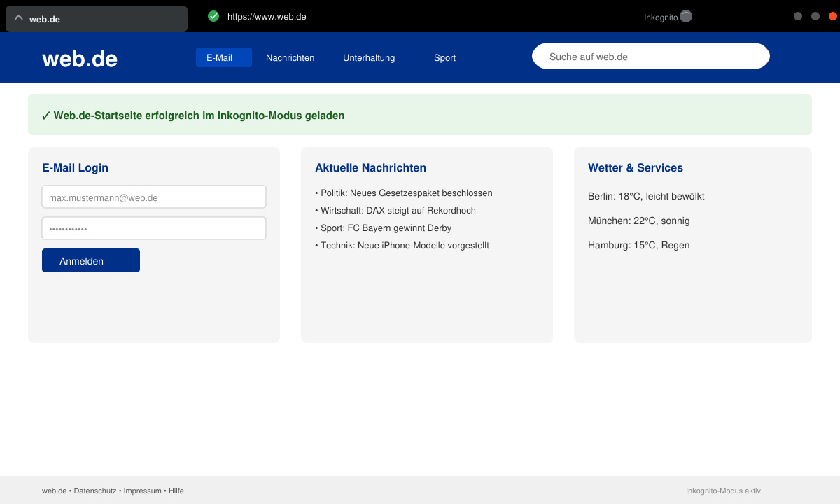
Task: Open the Nachrichten navigation item
Action: (290, 57)
